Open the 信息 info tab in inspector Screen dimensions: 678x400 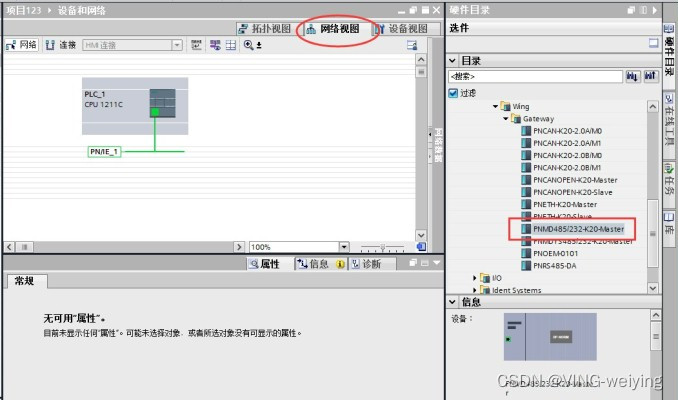pos(320,264)
